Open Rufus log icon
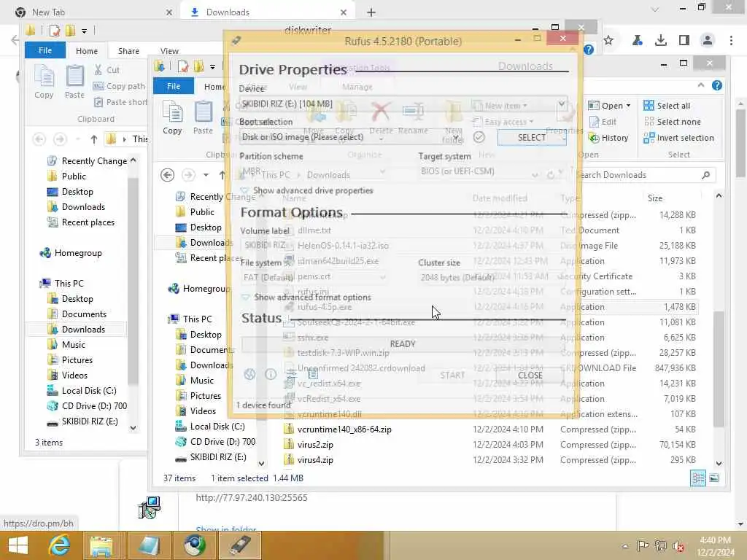747x560 pixels. point(312,374)
